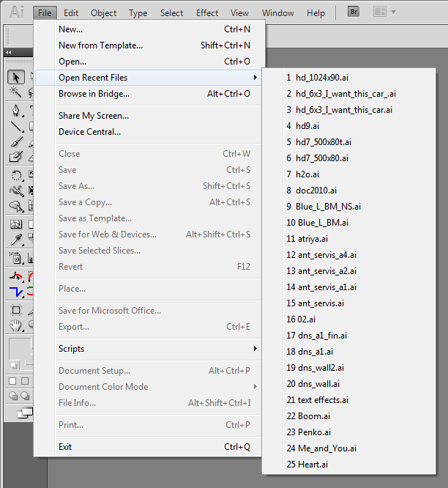Select the Line Segment tool
Image resolution: width=448 pixels, height=488 pixels.
point(16,127)
